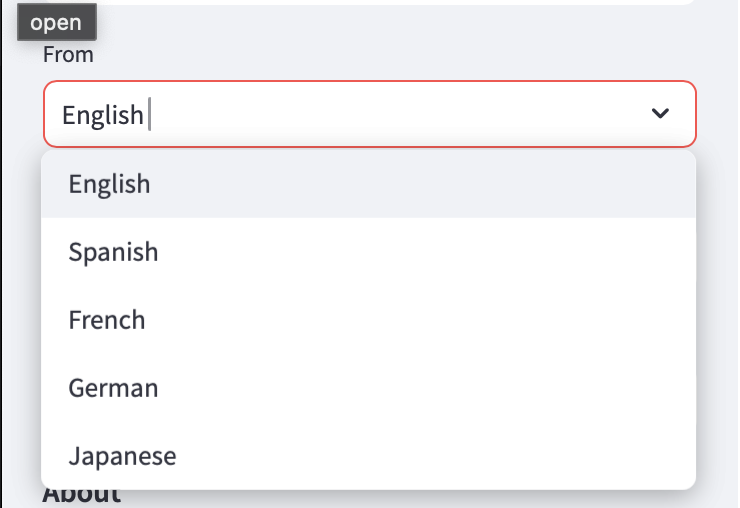Collapse the From dropdown with chevron arrow
This screenshot has width=740, height=508.
(660, 113)
